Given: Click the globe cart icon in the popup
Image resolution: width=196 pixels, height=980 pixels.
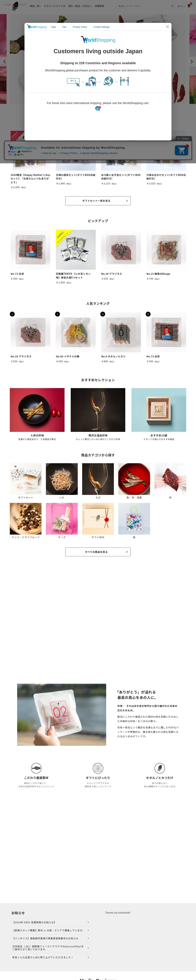Looking at the screenshot, I should [98, 108].
